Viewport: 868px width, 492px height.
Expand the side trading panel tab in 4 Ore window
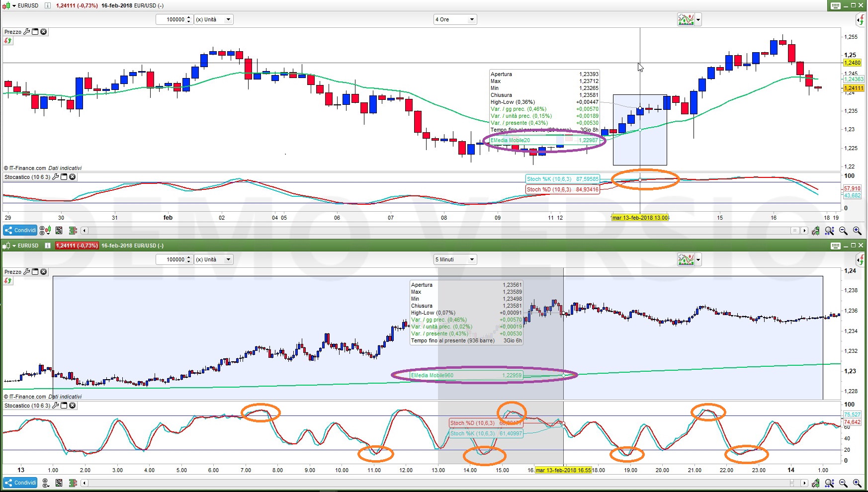point(861,20)
